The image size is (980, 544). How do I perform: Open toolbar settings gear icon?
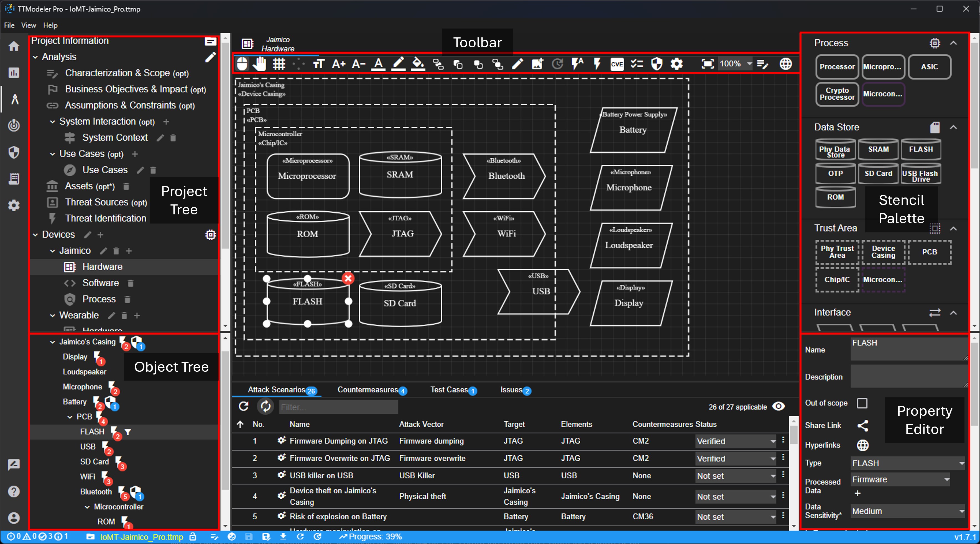coord(677,63)
